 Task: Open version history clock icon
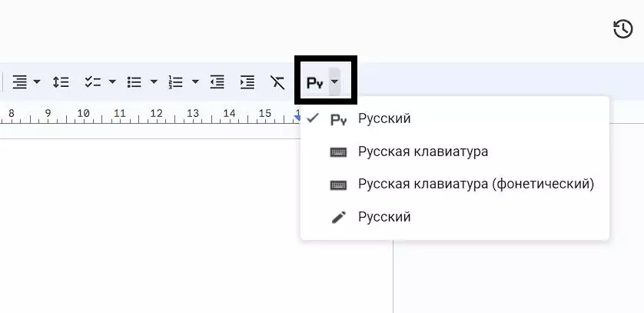click(622, 30)
